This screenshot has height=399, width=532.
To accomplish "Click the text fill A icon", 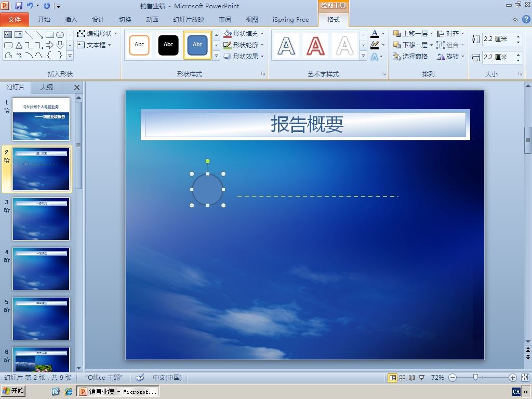I will pyautogui.click(x=375, y=34).
